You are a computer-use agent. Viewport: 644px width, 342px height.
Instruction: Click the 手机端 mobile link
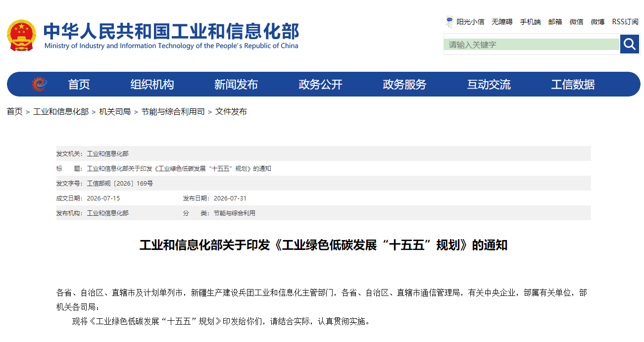[530, 22]
